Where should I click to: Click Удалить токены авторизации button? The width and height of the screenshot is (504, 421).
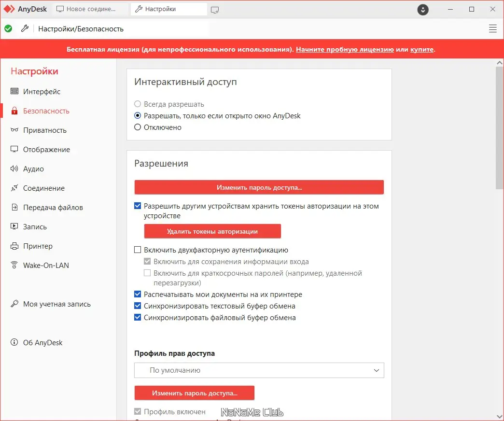click(x=212, y=231)
